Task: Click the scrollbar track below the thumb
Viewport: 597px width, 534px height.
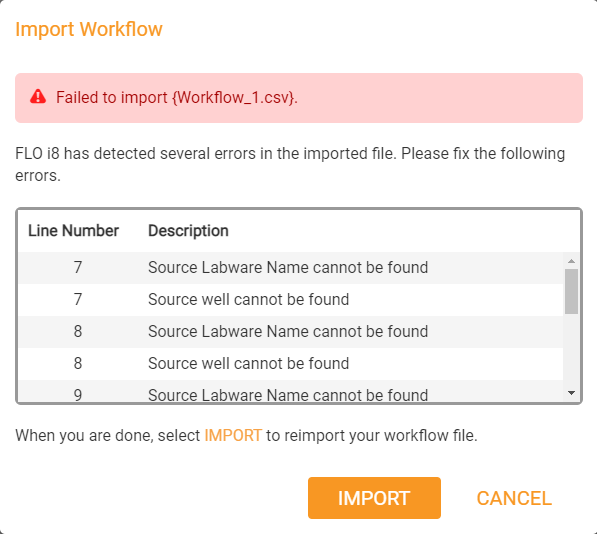Action: click(571, 350)
